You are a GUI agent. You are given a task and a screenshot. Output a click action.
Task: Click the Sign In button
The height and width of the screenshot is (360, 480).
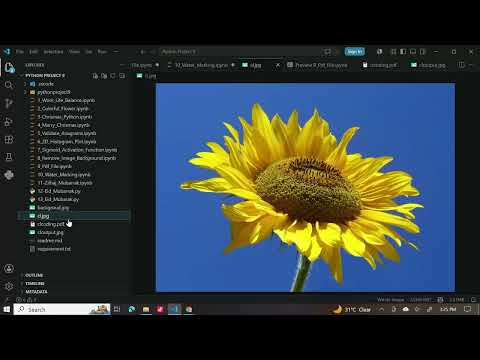click(x=355, y=52)
